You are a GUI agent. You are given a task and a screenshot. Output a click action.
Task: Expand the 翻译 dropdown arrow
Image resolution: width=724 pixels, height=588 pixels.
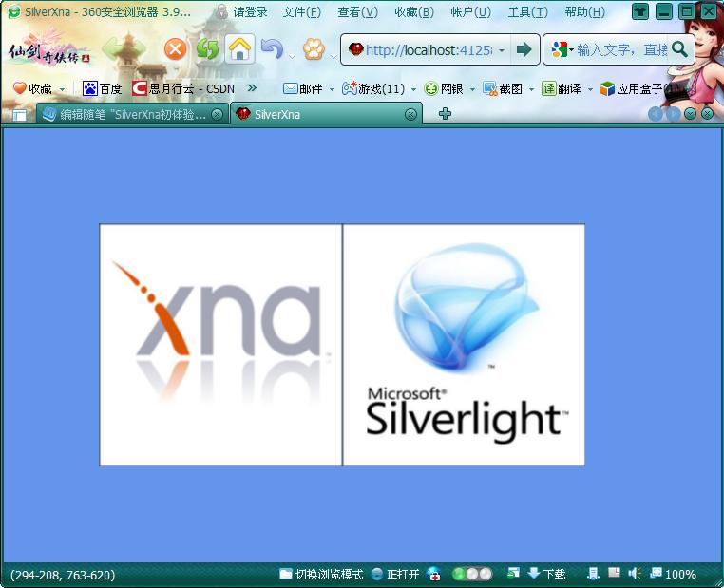pos(590,89)
